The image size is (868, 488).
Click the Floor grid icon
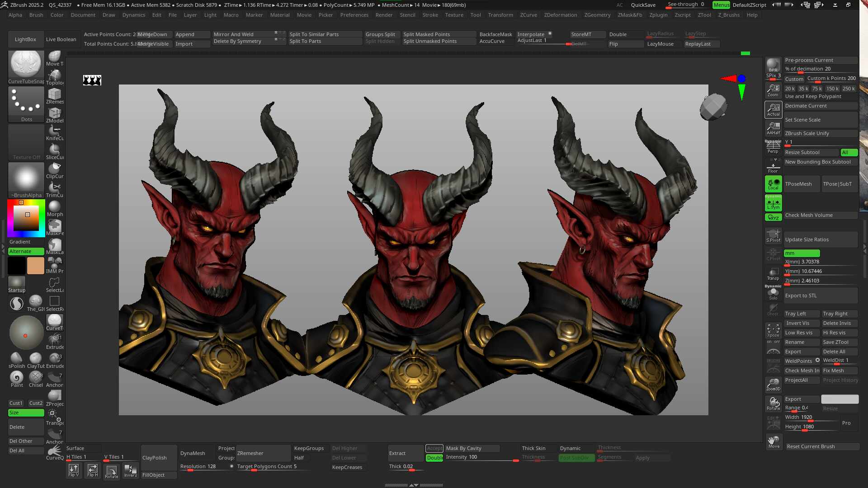point(773,166)
